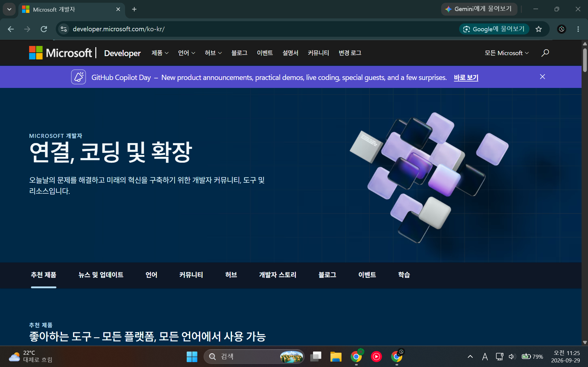Click the scrollbar down arrow
The height and width of the screenshot is (367, 588).
coord(585,342)
